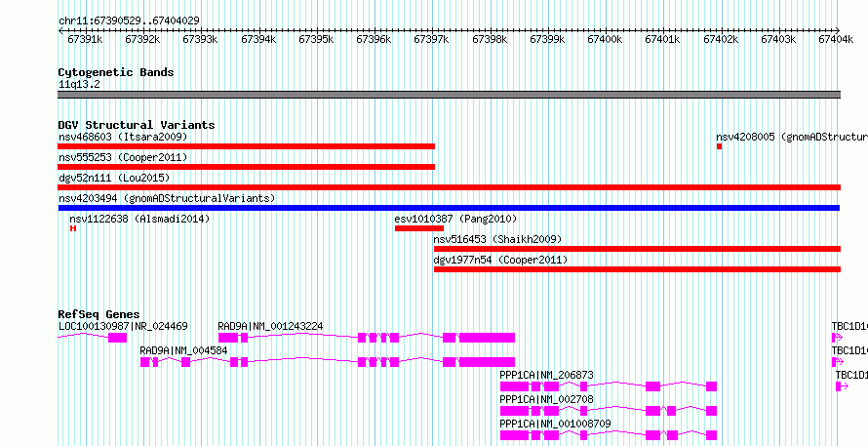
Task: Select the Cytogenetic Bands track title
Action: coord(116,72)
